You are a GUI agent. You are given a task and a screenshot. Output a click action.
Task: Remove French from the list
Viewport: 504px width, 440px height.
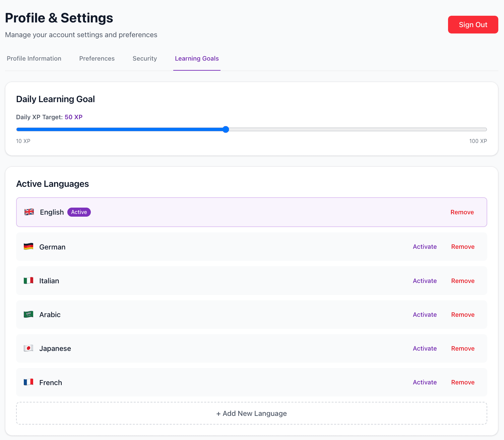pos(463,382)
